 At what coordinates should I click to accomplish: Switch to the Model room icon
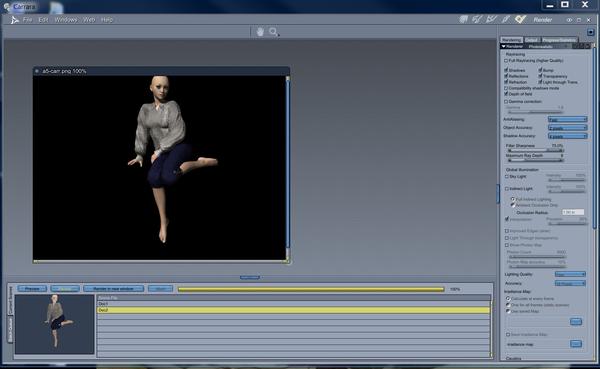pos(477,19)
